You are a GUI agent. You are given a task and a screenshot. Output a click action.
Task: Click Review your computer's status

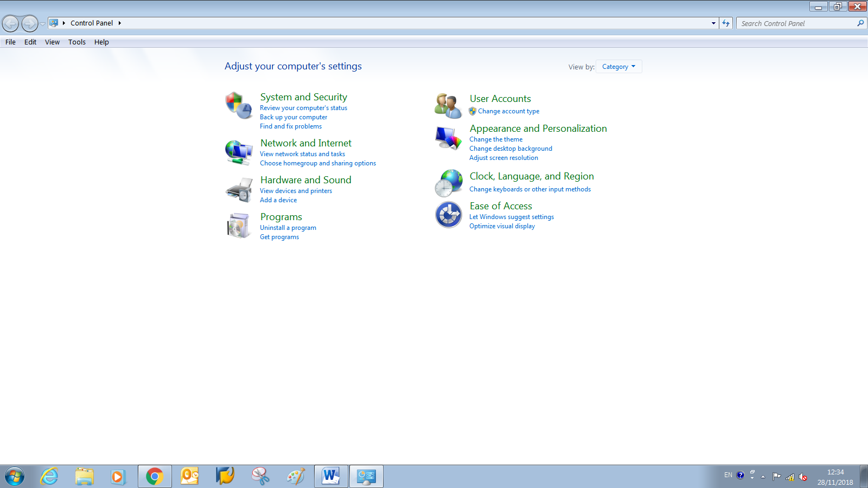tap(303, 108)
